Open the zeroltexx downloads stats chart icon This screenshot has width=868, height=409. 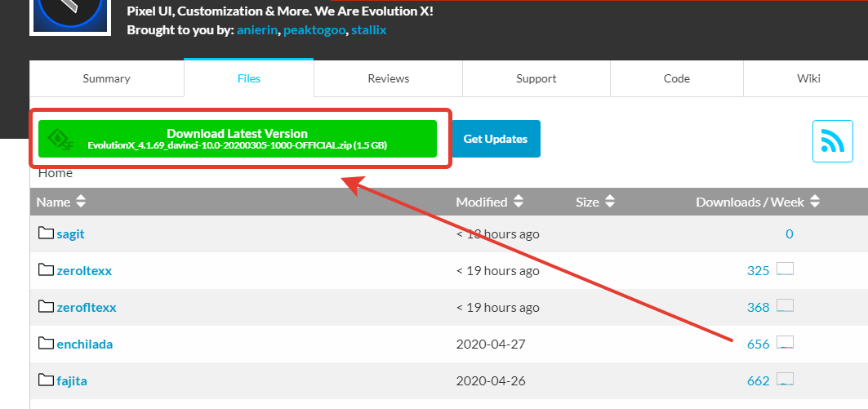point(785,269)
